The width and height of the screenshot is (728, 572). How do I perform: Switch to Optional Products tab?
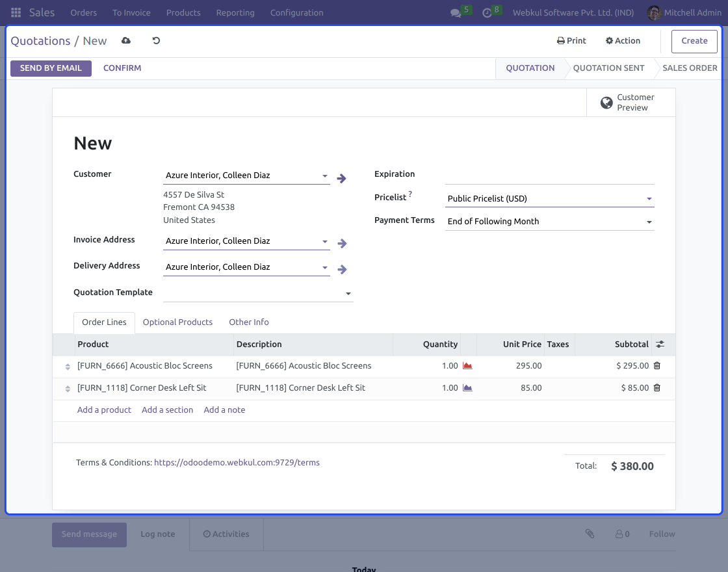177,322
